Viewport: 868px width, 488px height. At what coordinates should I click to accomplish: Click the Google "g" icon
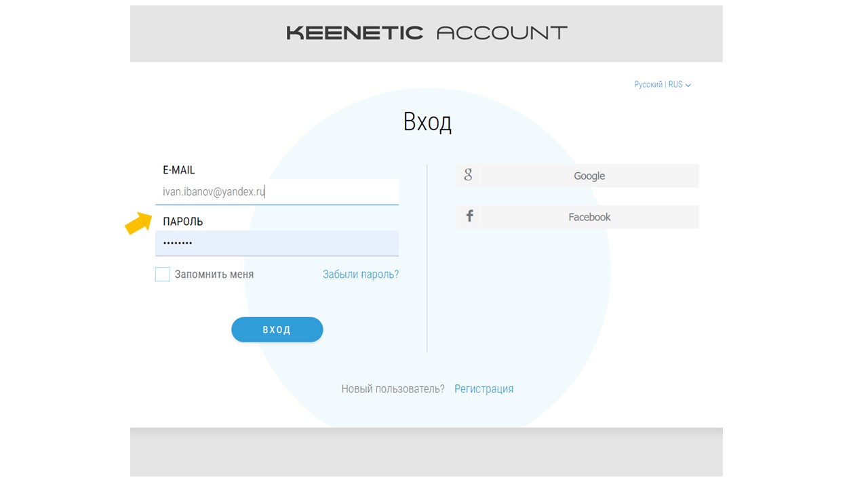(x=468, y=175)
